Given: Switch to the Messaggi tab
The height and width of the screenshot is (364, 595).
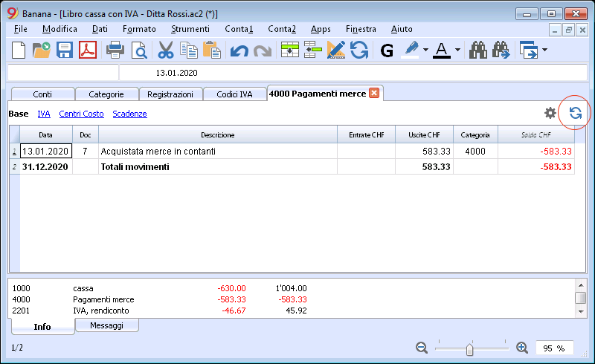Looking at the screenshot, I should (x=106, y=325).
